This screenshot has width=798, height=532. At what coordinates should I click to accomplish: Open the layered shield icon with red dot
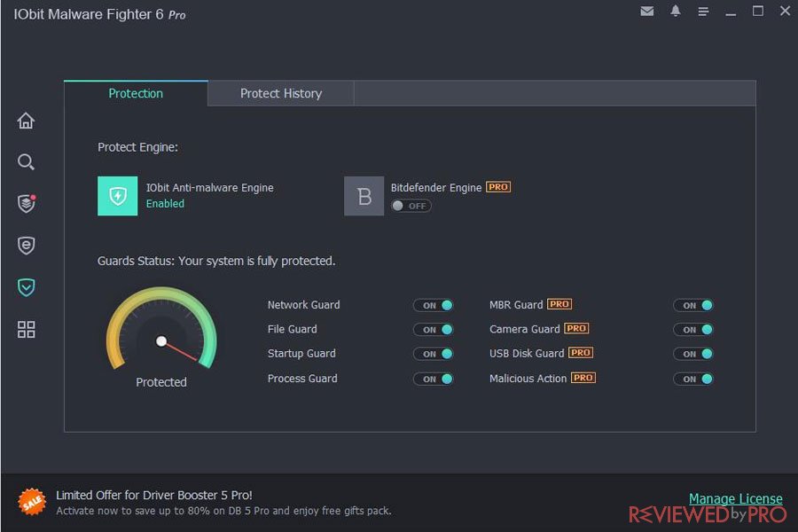(x=27, y=203)
